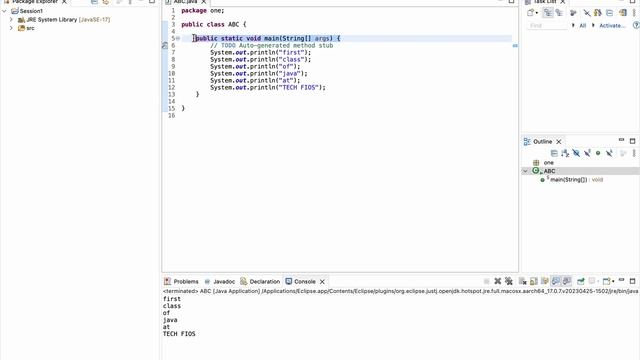The width and height of the screenshot is (640, 360).
Task: Click the New Task icon in Task List
Action: pos(530,13)
